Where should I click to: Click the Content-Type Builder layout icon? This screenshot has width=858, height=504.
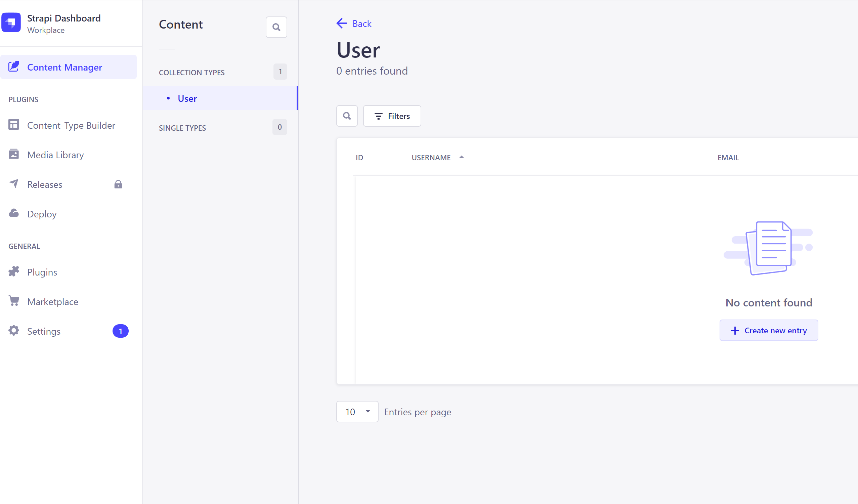pos(14,125)
